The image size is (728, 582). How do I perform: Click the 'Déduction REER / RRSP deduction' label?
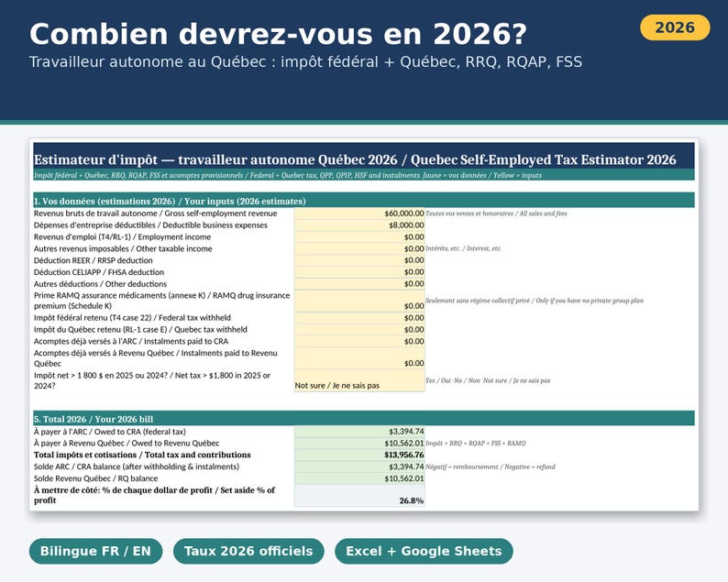pos(93,260)
